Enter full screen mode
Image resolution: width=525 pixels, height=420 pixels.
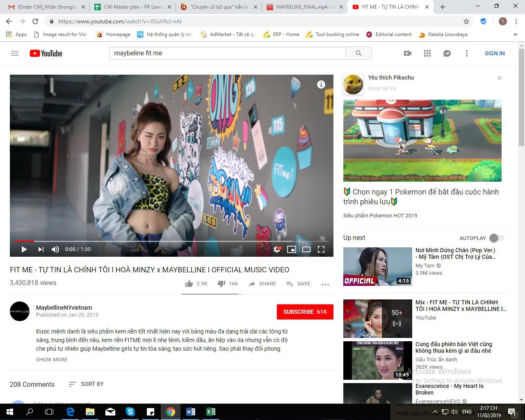click(x=321, y=249)
